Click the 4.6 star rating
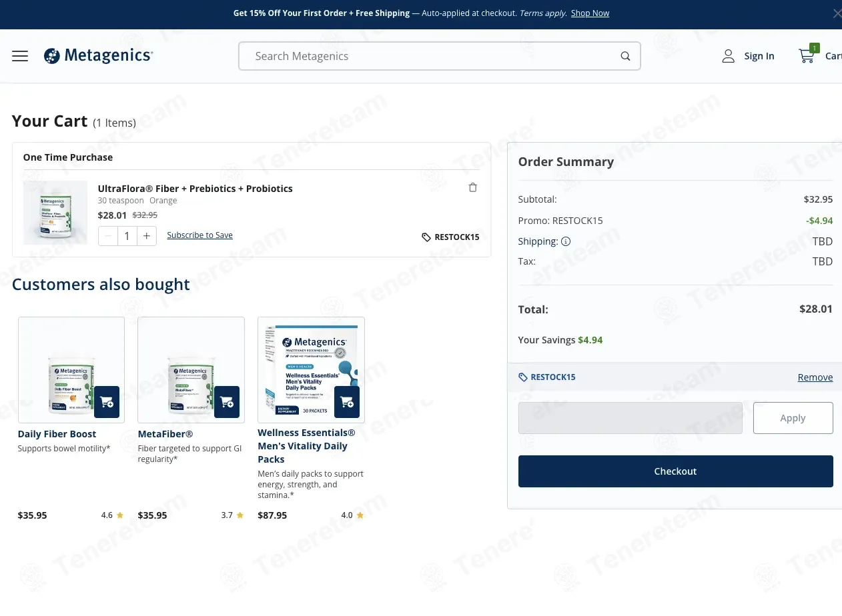The height and width of the screenshot is (616, 842). 112,515
